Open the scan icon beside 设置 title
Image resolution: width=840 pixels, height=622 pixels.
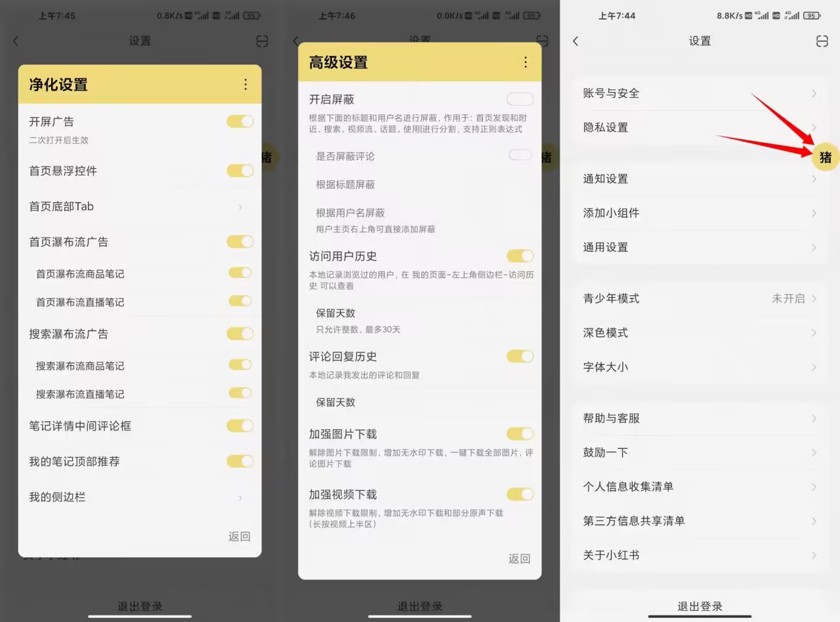tap(262, 41)
